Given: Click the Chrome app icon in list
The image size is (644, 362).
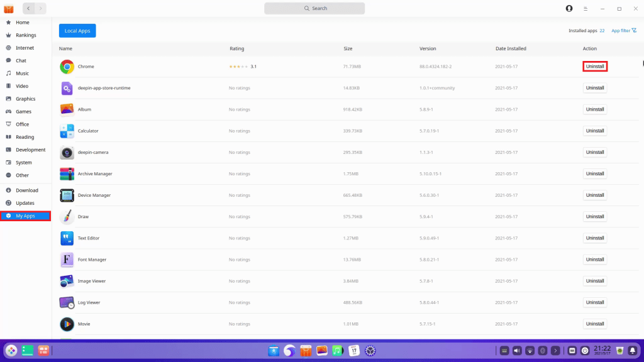Looking at the screenshot, I should [67, 67].
